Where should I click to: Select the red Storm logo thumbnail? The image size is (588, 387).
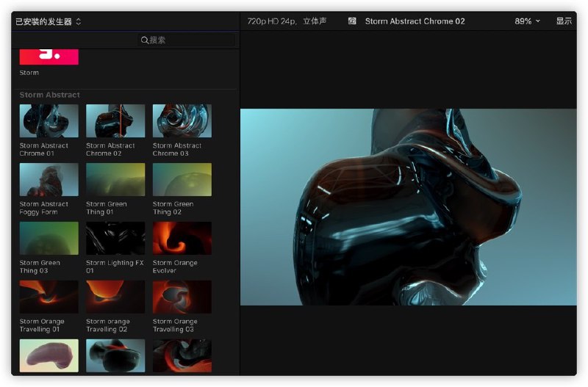pyautogui.click(x=49, y=56)
